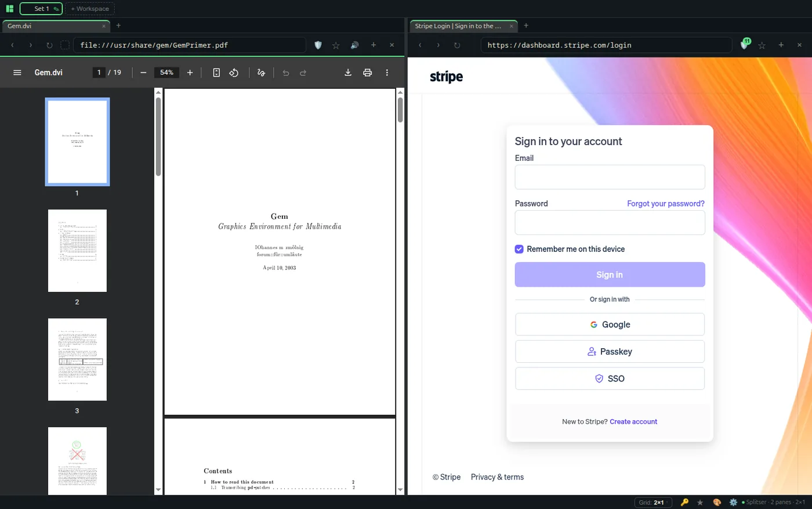Open the Grid 2×1 layout dropdown

[x=652, y=502]
